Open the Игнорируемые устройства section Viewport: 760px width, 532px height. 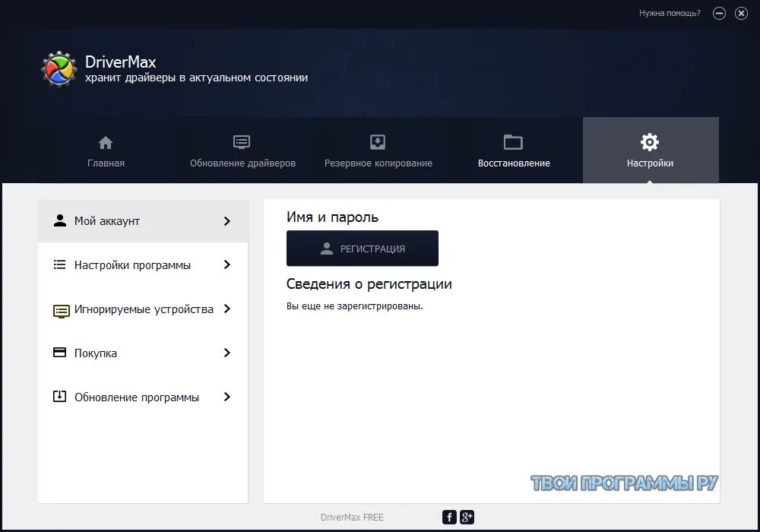tap(143, 309)
